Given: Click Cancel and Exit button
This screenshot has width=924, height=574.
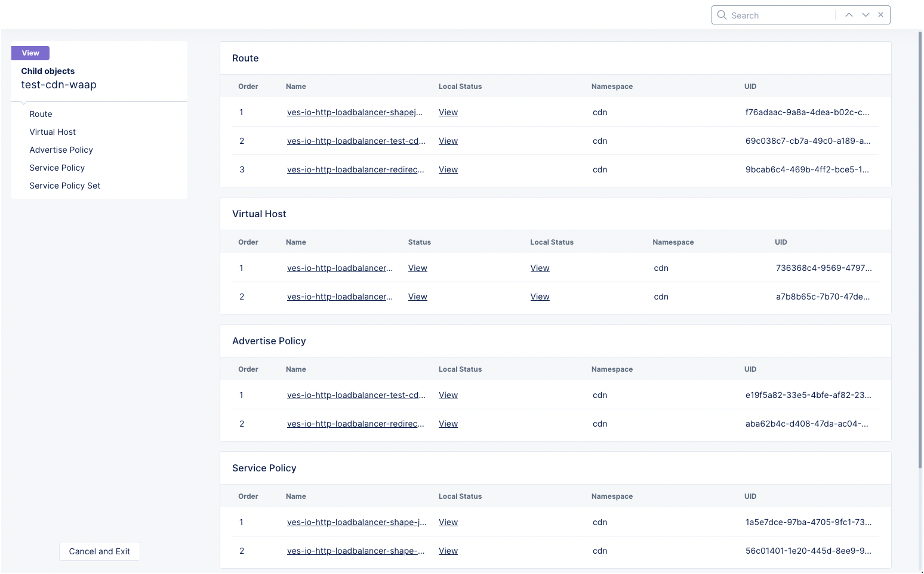Looking at the screenshot, I should point(100,551).
